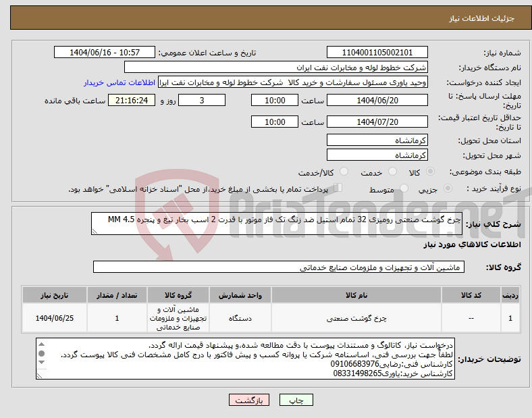Click the گروه کالا field
532x418 pixels.
pos(279,267)
